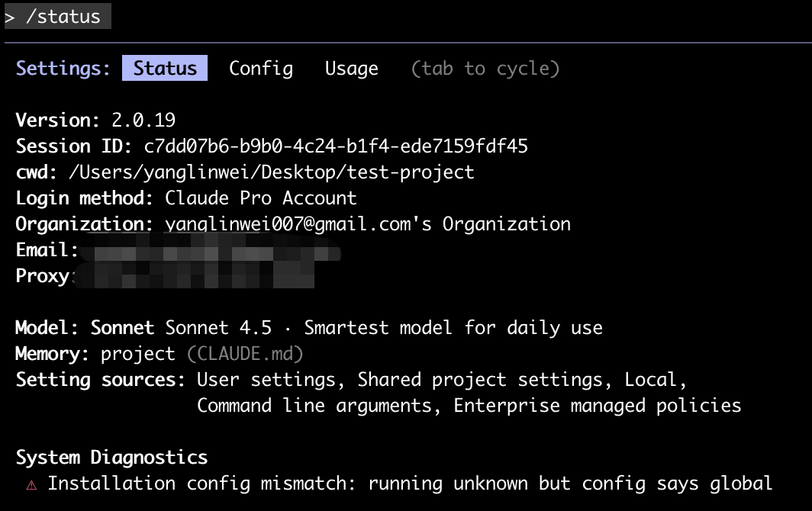Click the blurred Email value
Viewport: 812px width, 511px height.
tap(210, 250)
